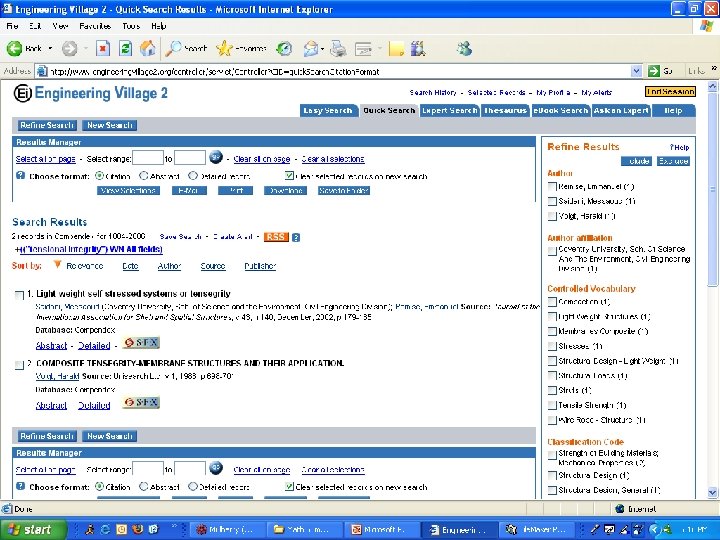
Task: Go to Home page icon
Action: pos(148,48)
